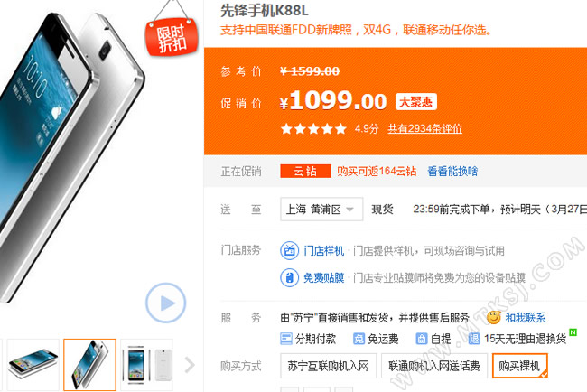This screenshot has height=392, width=587.
Task: Click the 分期付款 installment icon
Action: click(286, 339)
